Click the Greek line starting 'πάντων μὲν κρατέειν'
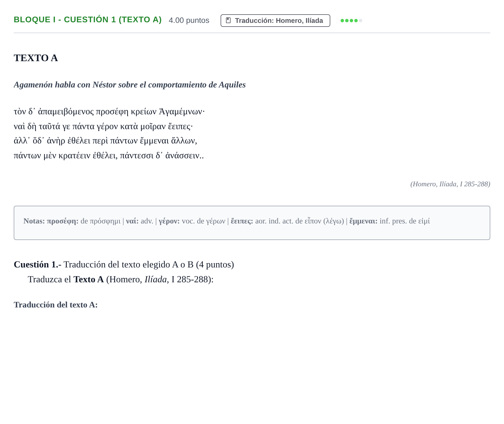This screenshot has height=424, width=504. click(109, 156)
